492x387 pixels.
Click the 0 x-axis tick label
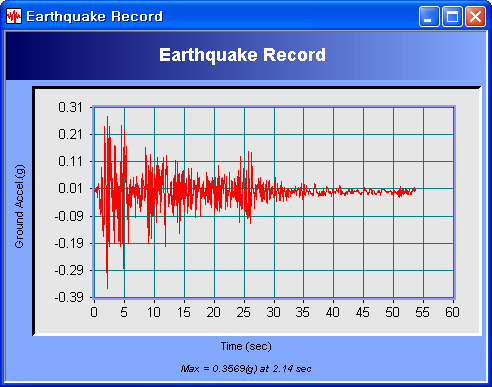point(94,312)
